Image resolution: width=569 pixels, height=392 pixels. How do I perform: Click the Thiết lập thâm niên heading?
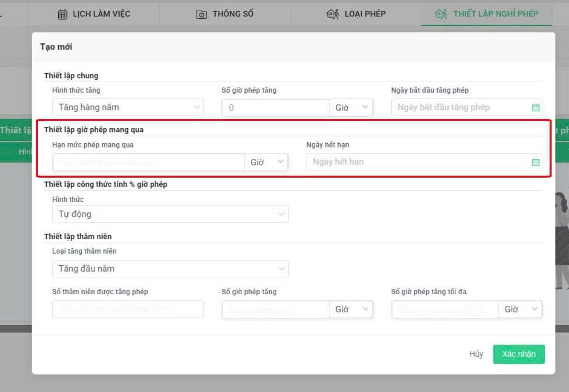pos(77,237)
